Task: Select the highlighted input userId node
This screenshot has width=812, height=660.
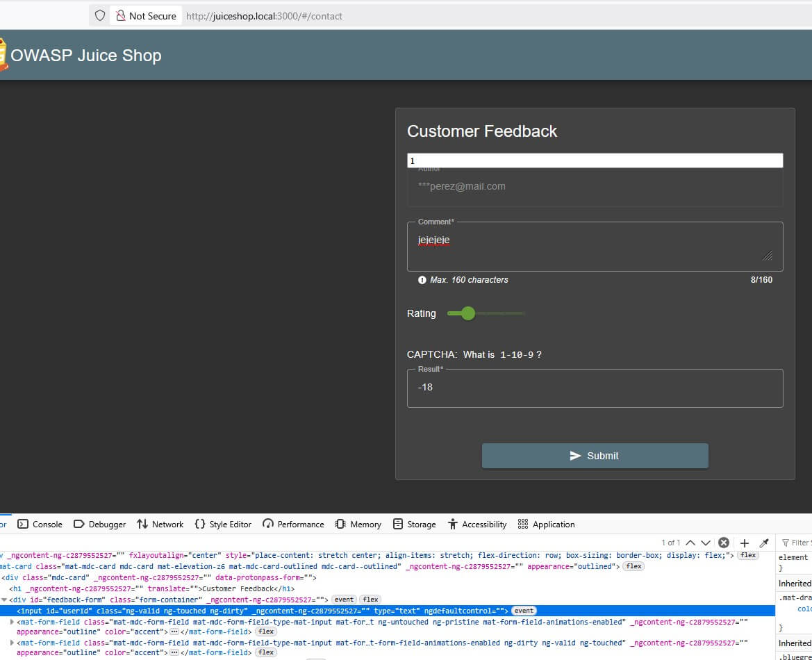Action: pyautogui.click(x=388, y=611)
